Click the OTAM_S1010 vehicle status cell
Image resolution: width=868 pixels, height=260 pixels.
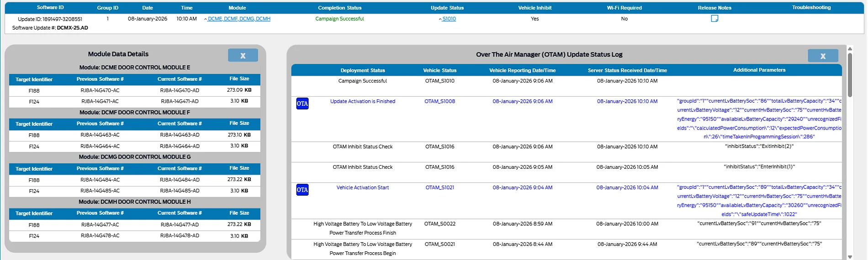click(439, 81)
